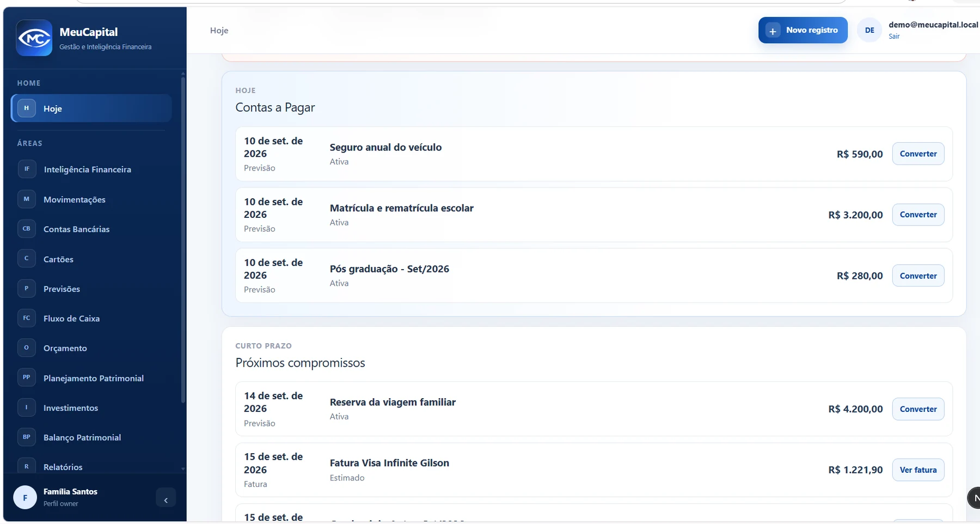Viewport: 980px width, 524px height.
Task: Click the Família Santos profile name
Action: click(70, 491)
